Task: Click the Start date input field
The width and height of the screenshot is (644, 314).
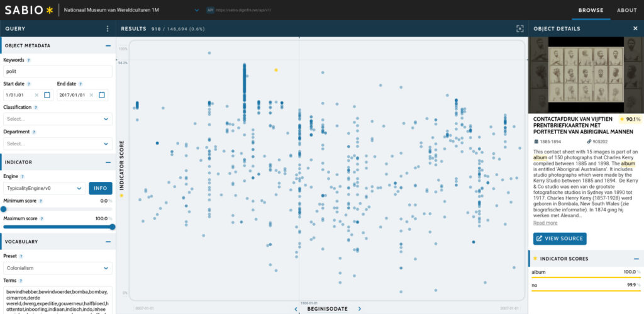Action: pyautogui.click(x=28, y=95)
